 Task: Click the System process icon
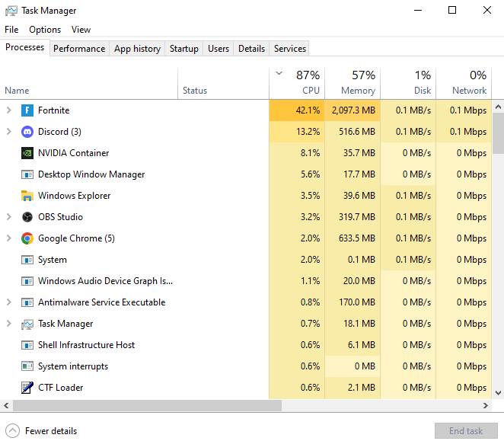click(x=27, y=260)
